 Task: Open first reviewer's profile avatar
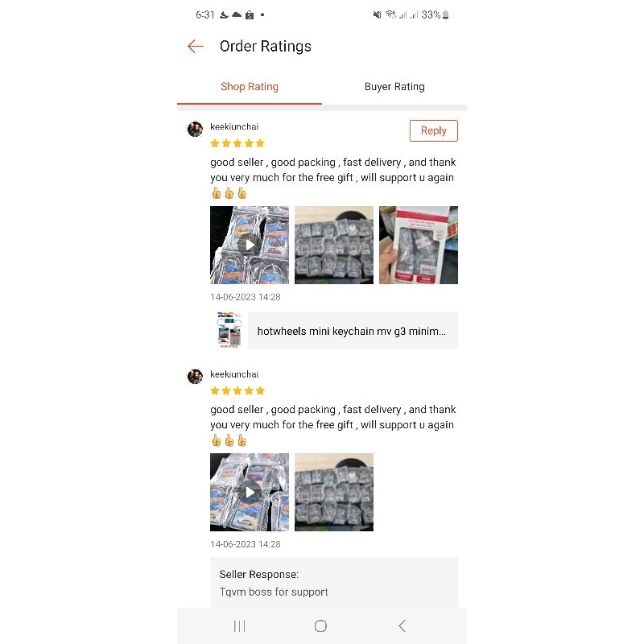pyautogui.click(x=195, y=129)
